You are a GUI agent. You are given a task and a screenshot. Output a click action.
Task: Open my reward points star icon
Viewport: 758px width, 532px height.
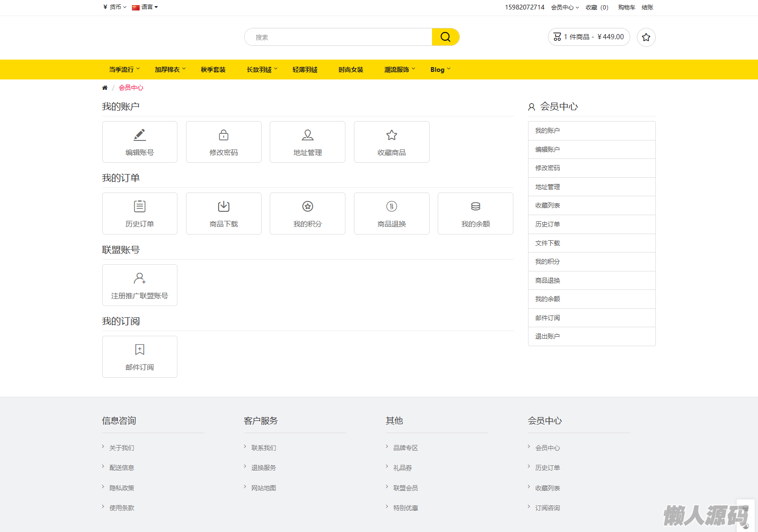pos(308,207)
